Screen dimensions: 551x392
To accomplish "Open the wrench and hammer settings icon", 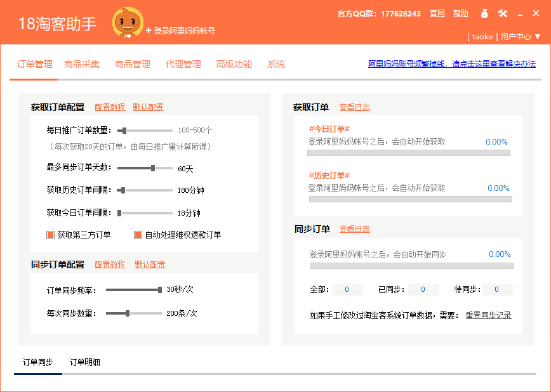I will (503, 13).
